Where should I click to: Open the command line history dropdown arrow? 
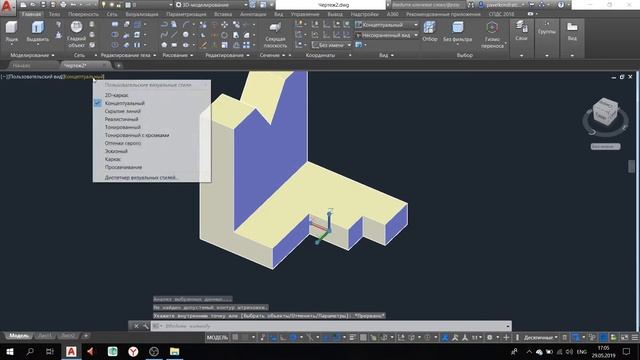[x=508, y=326]
